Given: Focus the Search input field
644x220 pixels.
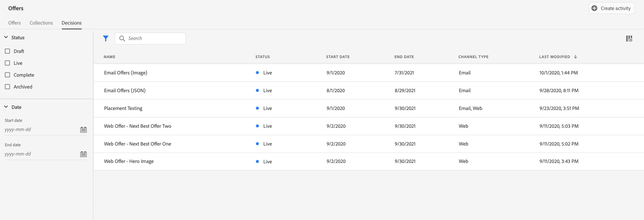Looking at the screenshot, I should [x=150, y=39].
